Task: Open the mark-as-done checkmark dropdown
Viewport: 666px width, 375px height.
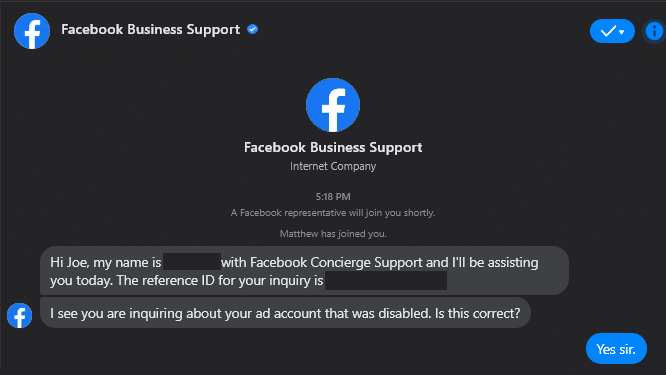Action: tap(612, 31)
